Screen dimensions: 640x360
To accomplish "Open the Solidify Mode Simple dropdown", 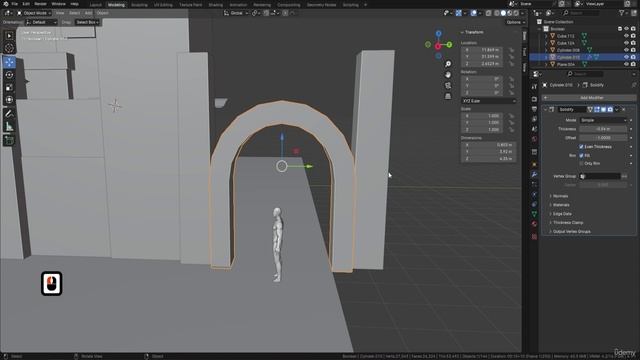I will 603,120.
